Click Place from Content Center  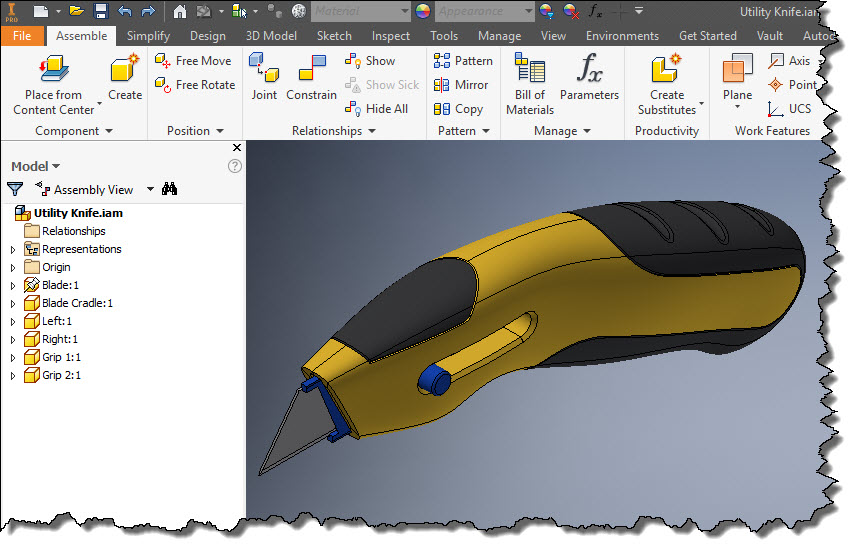(x=54, y=85)
